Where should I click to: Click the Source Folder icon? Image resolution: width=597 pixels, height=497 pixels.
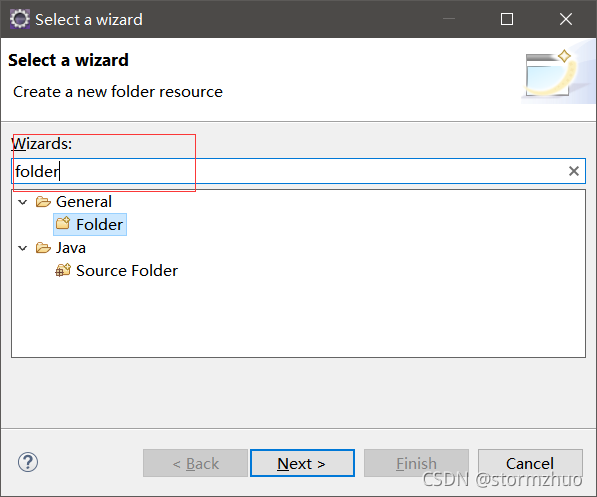pos(63,270)
